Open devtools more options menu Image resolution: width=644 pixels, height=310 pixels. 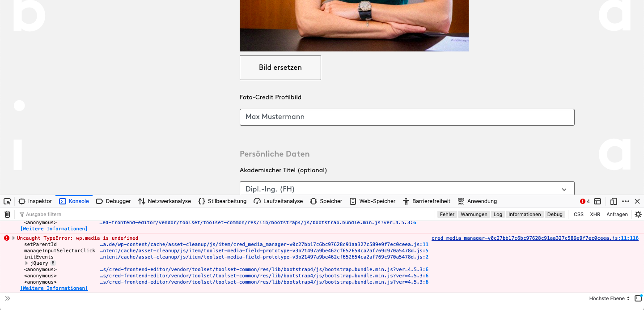tap(626, 201)
